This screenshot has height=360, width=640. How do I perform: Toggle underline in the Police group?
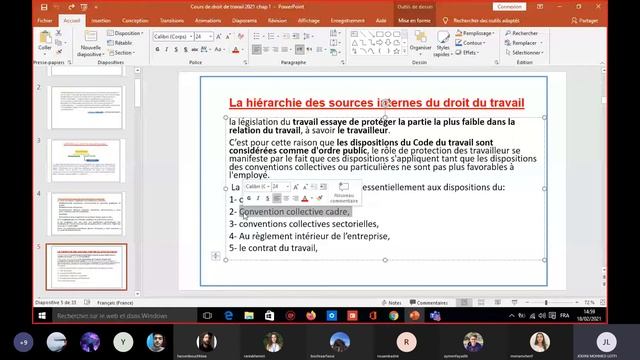click(176, 50)
